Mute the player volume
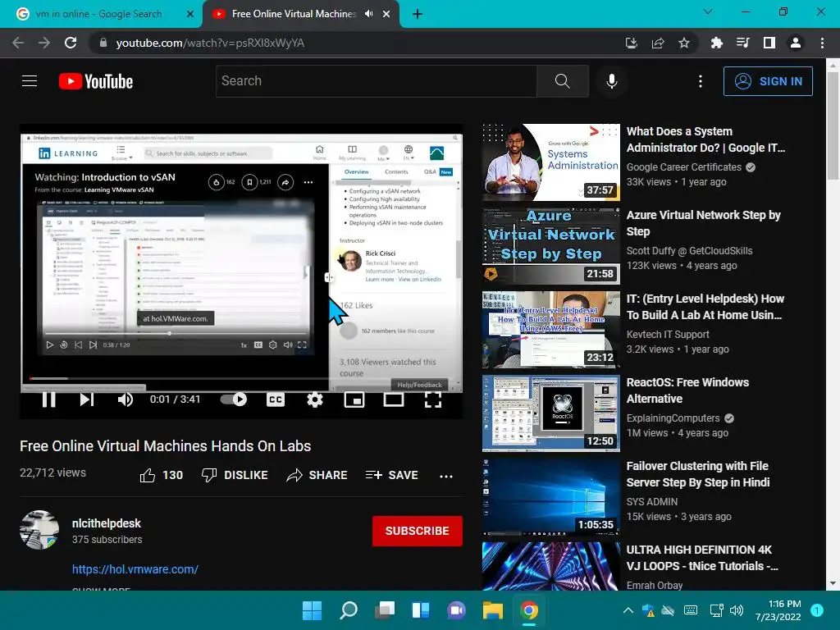This screenshot has height=630, width=840. 126,399
